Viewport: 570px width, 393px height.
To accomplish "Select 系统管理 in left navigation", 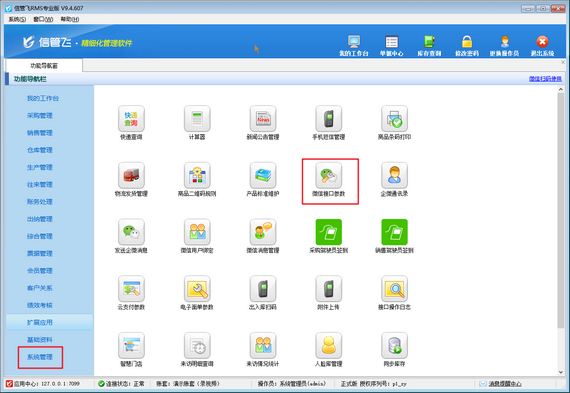I will (40, 357).
